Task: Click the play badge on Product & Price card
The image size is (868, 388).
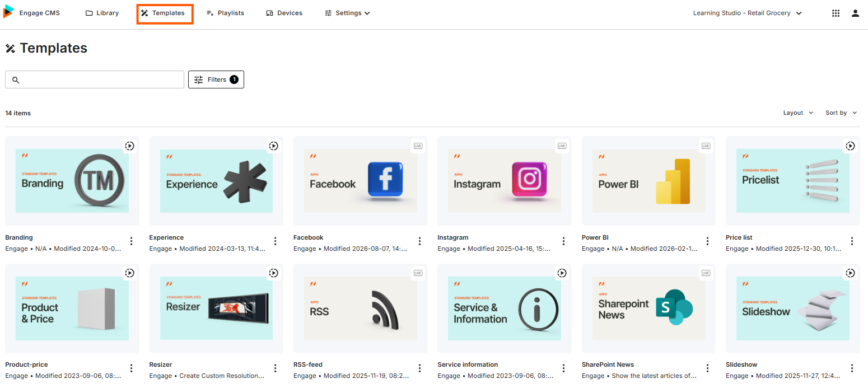Action: (x=129, y=273)
